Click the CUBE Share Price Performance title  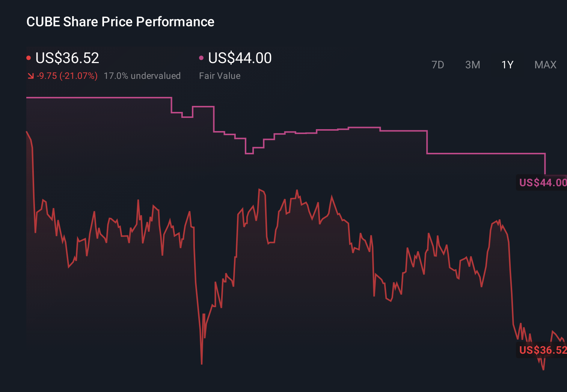[120, 21]
